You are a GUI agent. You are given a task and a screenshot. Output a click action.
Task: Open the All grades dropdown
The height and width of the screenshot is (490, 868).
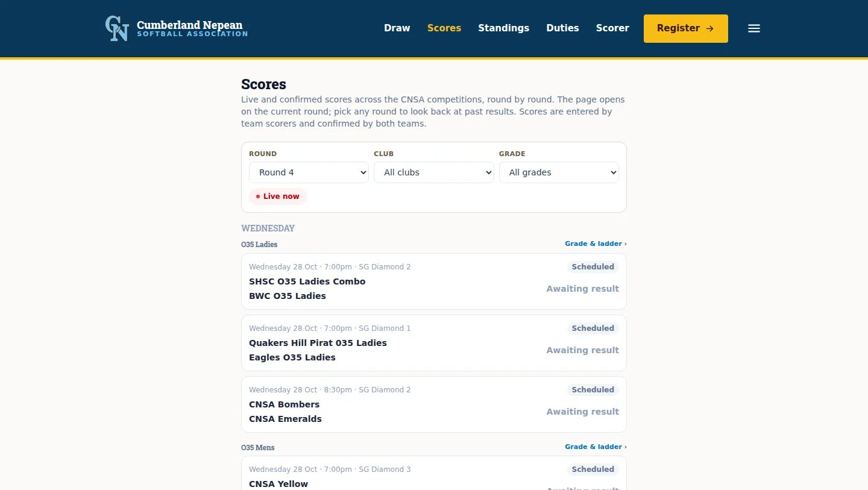pyautogui.click(x=559, y=172)
